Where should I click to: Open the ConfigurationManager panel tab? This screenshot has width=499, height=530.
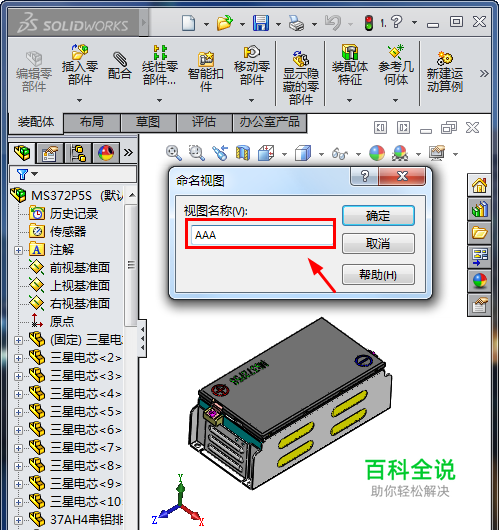[x=78, y=153]
